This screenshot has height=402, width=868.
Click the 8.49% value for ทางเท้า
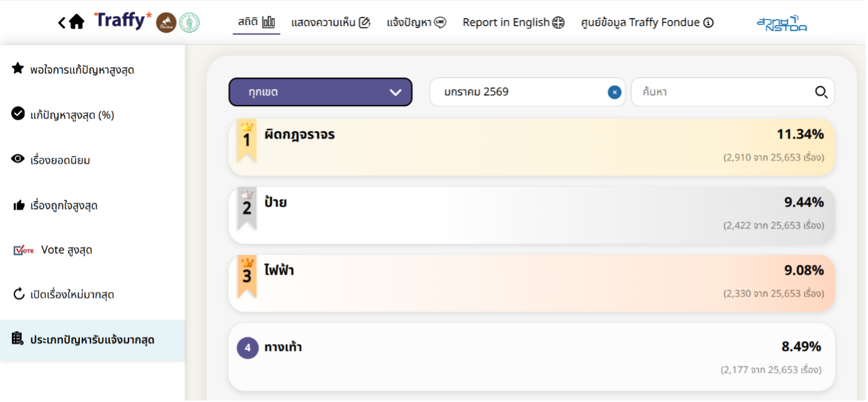(x=801, y=346)
